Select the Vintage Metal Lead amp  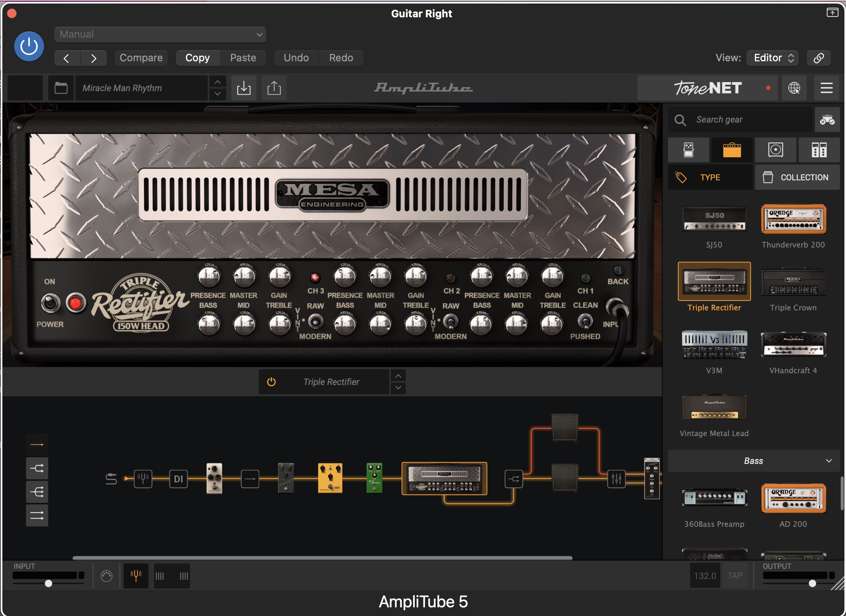(x=714, y=408)
